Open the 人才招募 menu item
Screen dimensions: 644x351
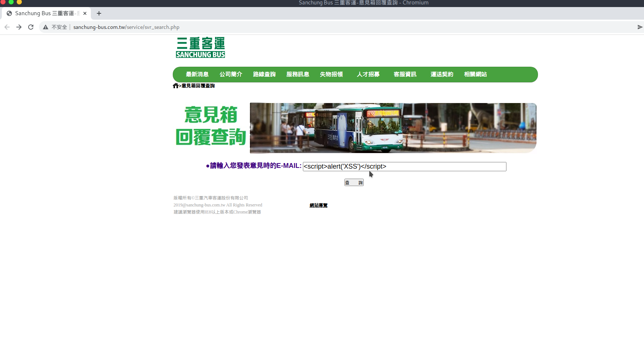point(368,74)
